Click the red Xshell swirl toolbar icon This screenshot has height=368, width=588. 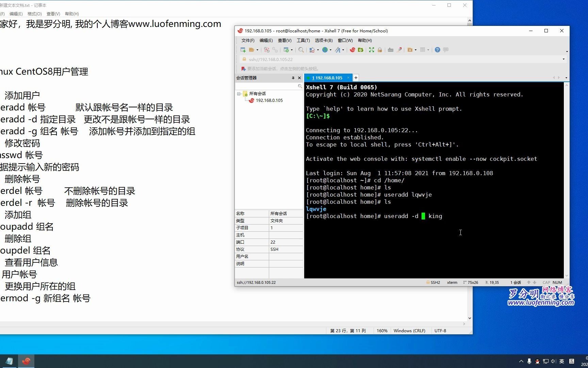click(353, 50)
